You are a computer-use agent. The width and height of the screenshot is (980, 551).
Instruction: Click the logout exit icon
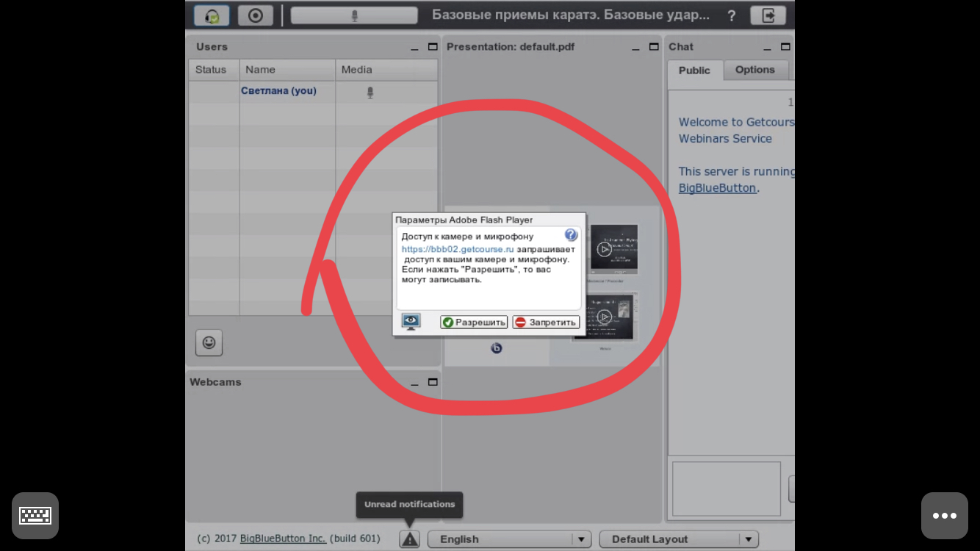[768, 15]
